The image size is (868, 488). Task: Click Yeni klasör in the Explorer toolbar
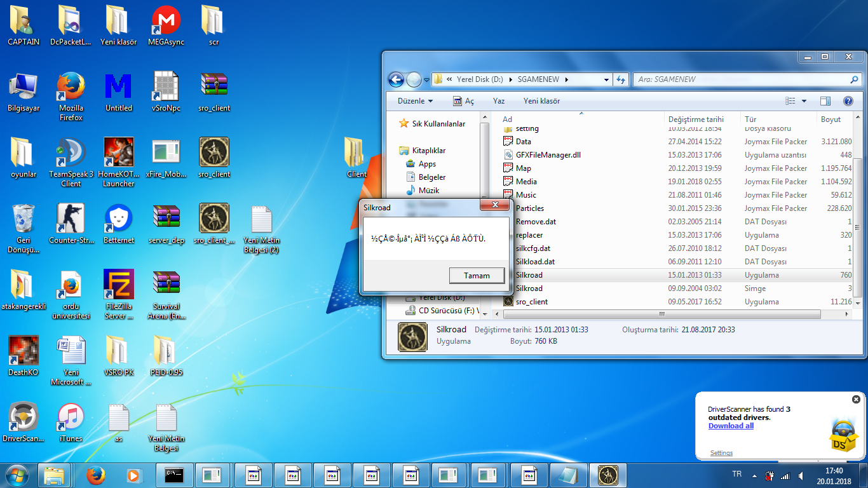541,101
